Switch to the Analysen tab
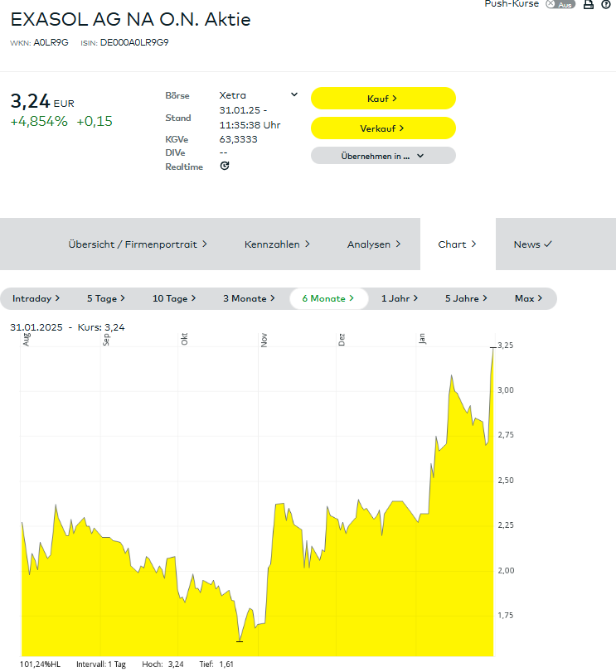 click(x=374, y=244)
